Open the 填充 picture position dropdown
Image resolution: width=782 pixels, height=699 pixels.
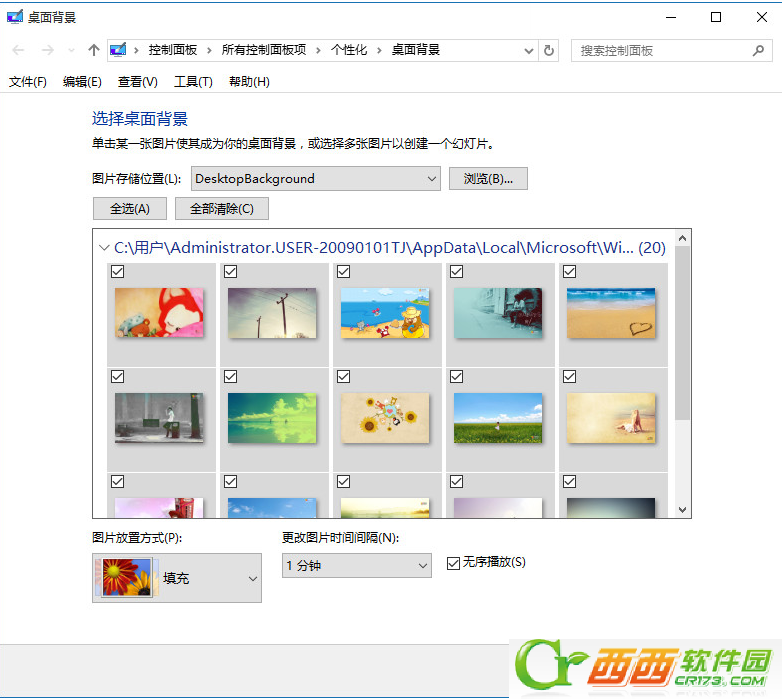(x=177, y=578)
